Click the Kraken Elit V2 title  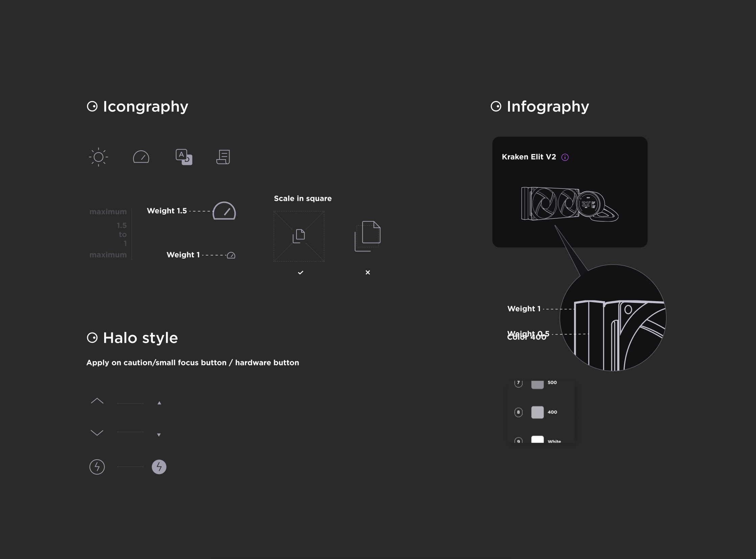[528, 157]
